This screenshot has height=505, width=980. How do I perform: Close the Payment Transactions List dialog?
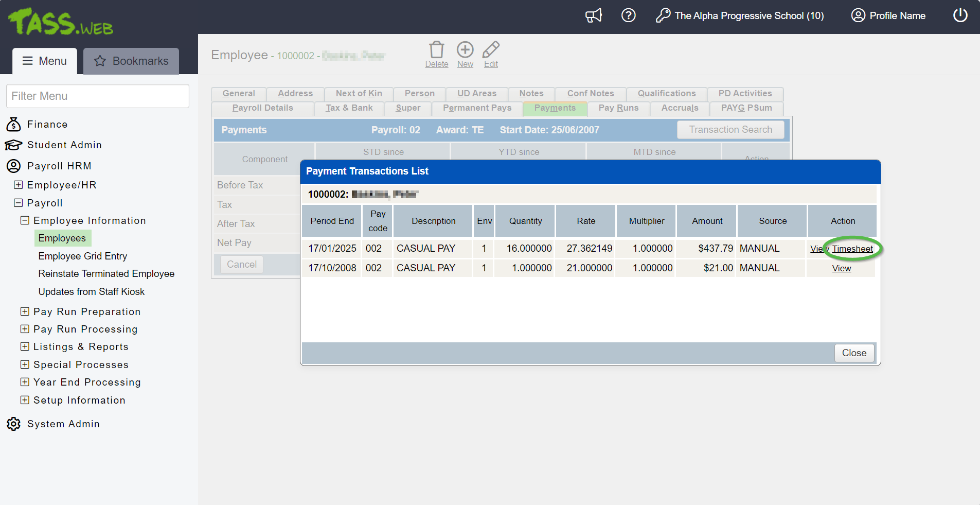pos(854,353)
